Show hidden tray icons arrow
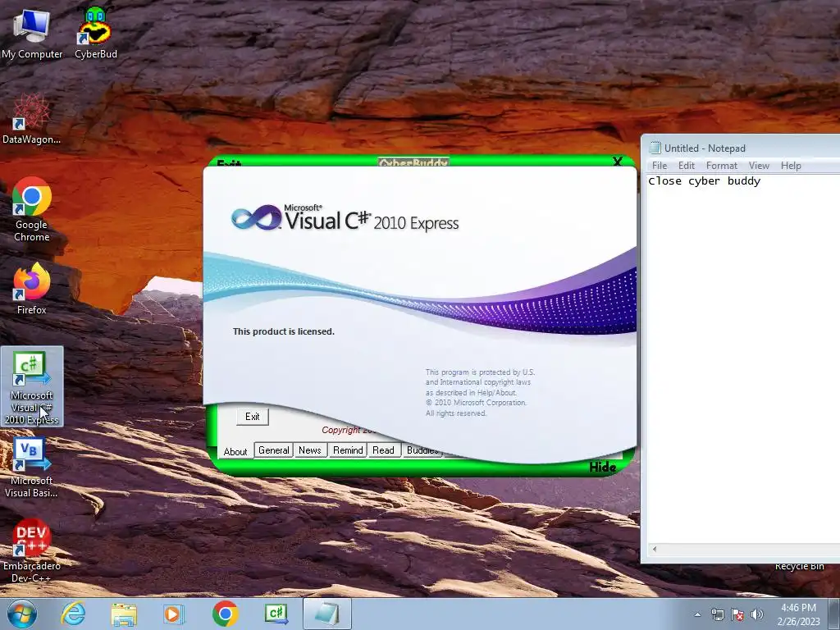 697,614
